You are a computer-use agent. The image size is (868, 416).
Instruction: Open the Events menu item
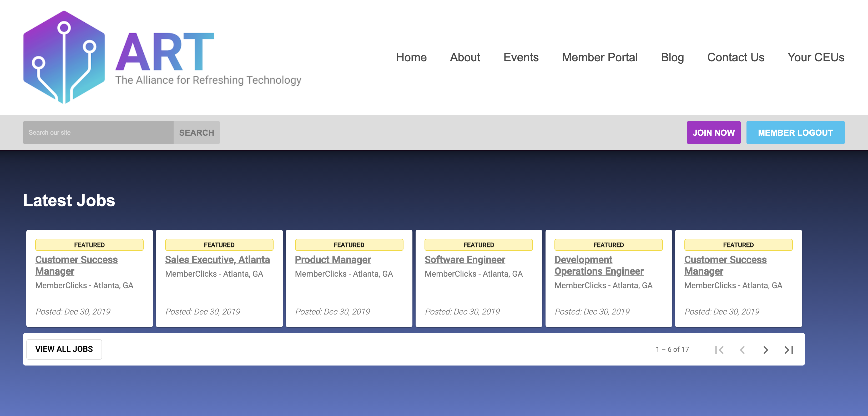(521, 57)
